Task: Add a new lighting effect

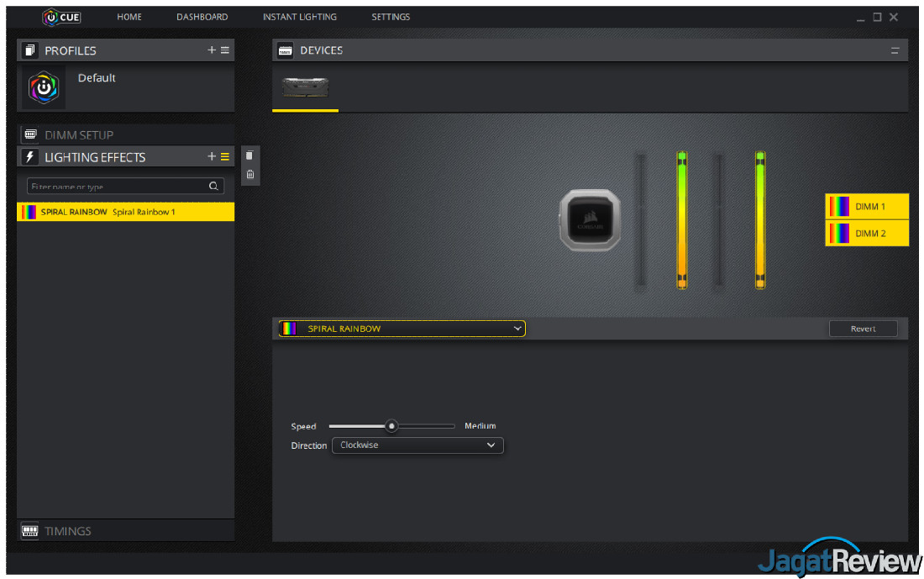Action: 212,157
